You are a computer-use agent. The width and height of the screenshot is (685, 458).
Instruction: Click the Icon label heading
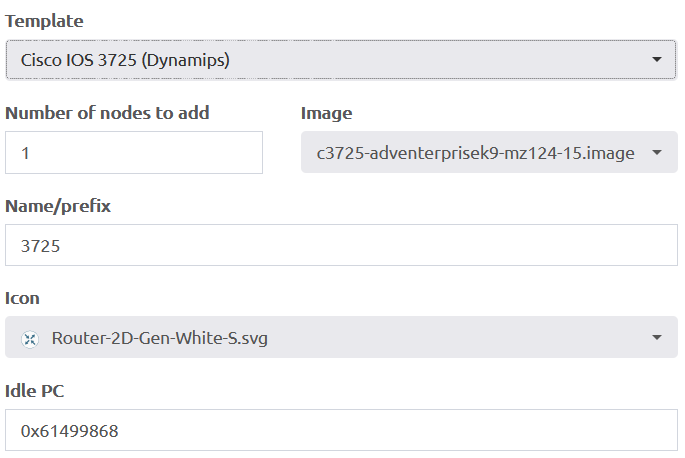22,298
